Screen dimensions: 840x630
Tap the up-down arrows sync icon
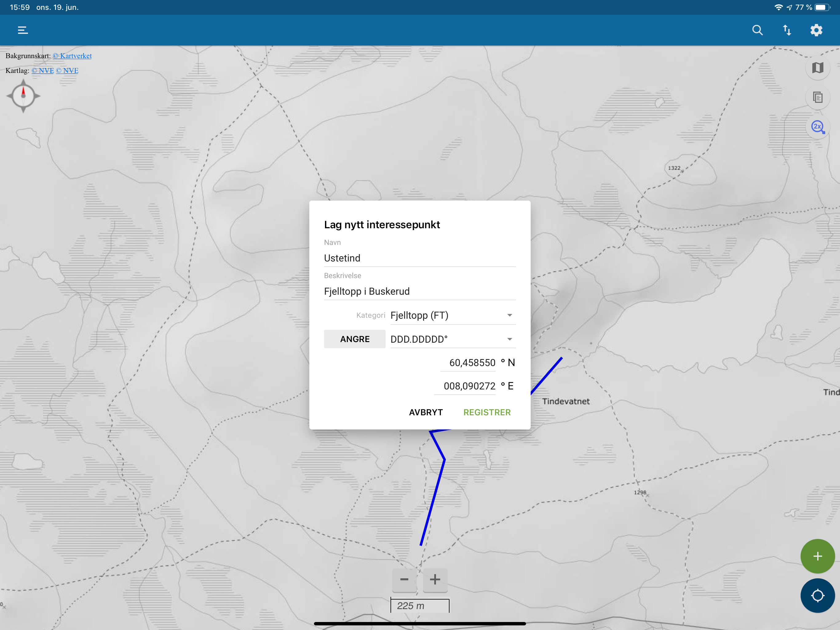click(x=787, y=30)
